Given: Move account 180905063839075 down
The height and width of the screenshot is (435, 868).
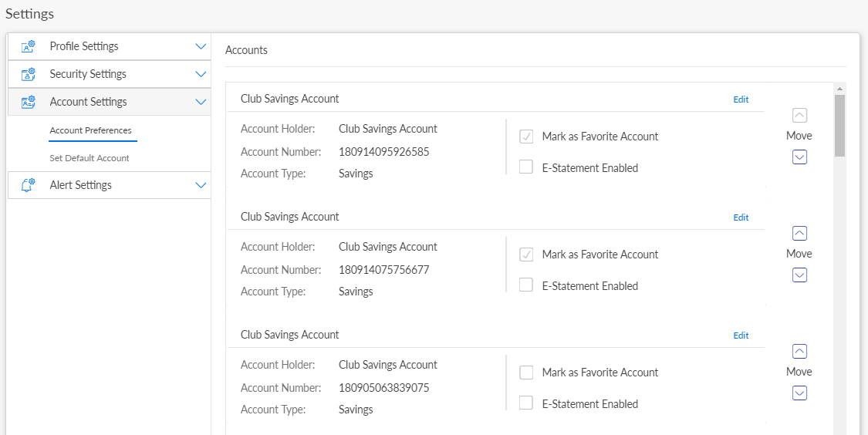Looking at the screenshot, I should [799, 393].
